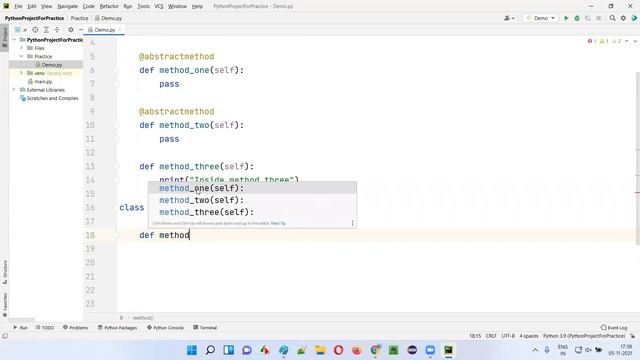Screen dimensions: 640x360
Task: Choose method_one(self): completion suggestion
Action: coord(252,188)
